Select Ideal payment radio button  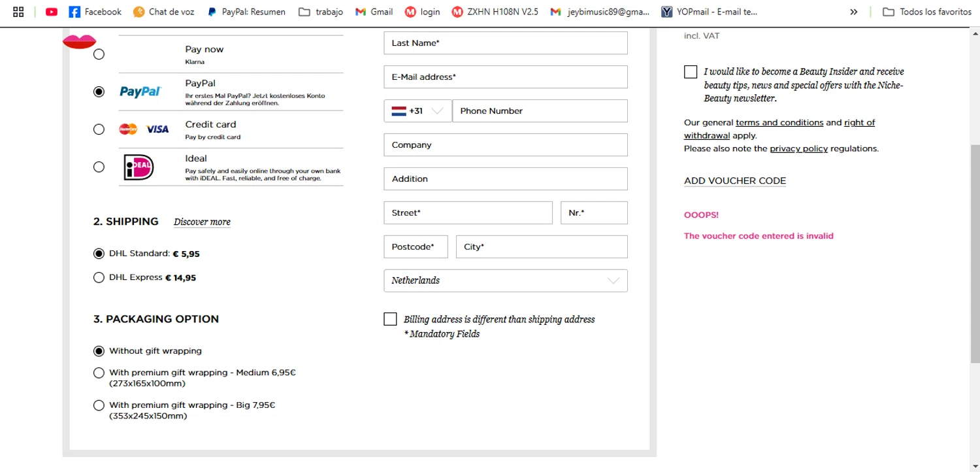click(99, 167)
